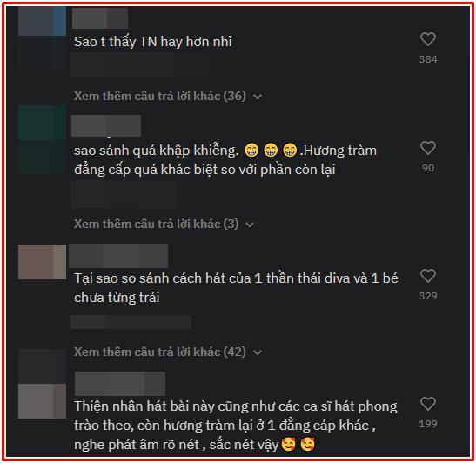This screenshot has height=463, width=476.
Task: Like the 'sao sánh quá khập khiễng' comment
Action: pos(428,148)
